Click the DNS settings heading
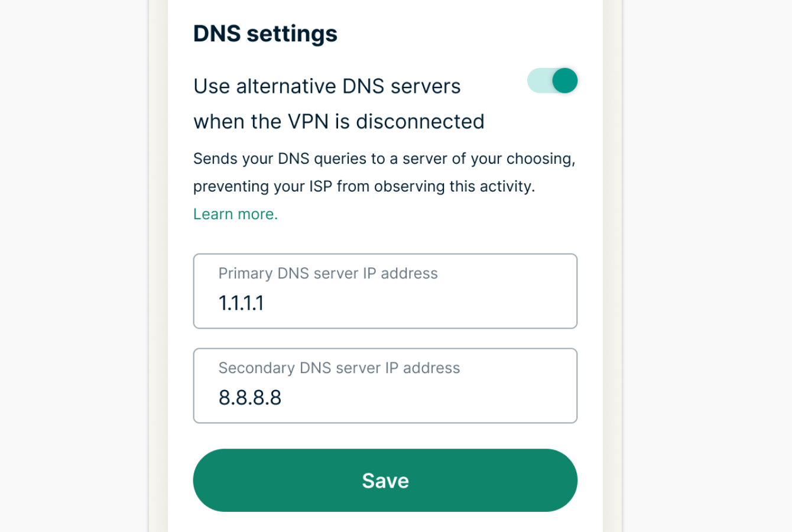Screen dimensions: 792x532 pos(265,34)
